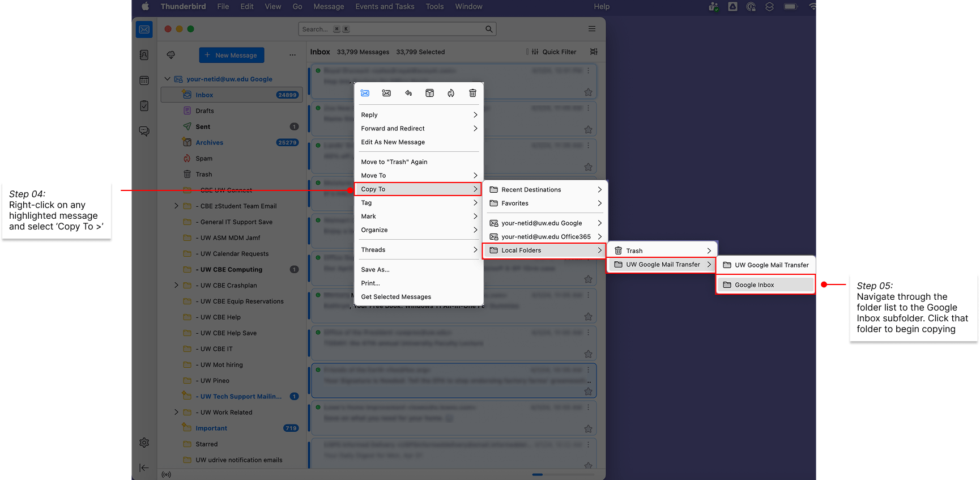Viewport: 980px width, 480px height.
Task: Open the Chat space icon
Action: (x=144, y=131)
